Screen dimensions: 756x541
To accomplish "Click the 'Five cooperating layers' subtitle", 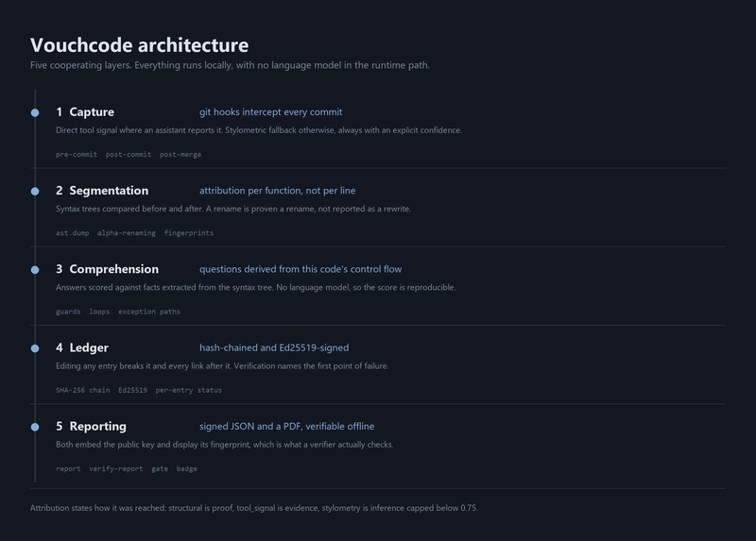I will click(230, 65).
